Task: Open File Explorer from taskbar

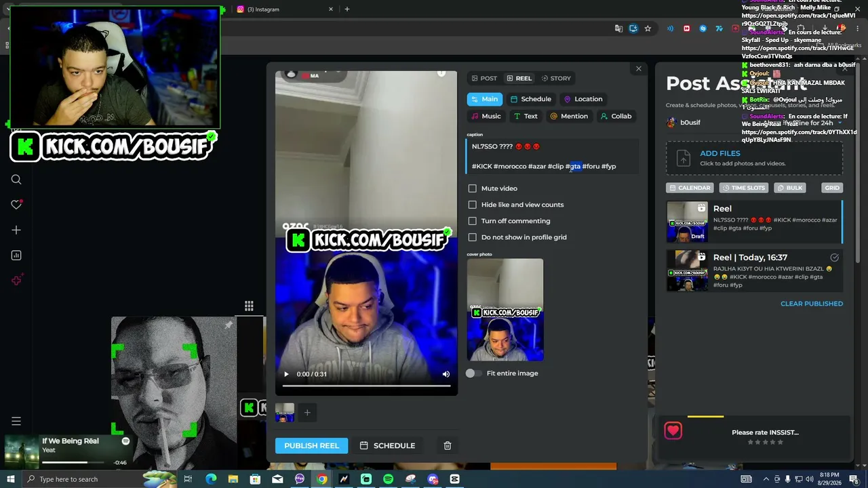Action: (233, 479)
